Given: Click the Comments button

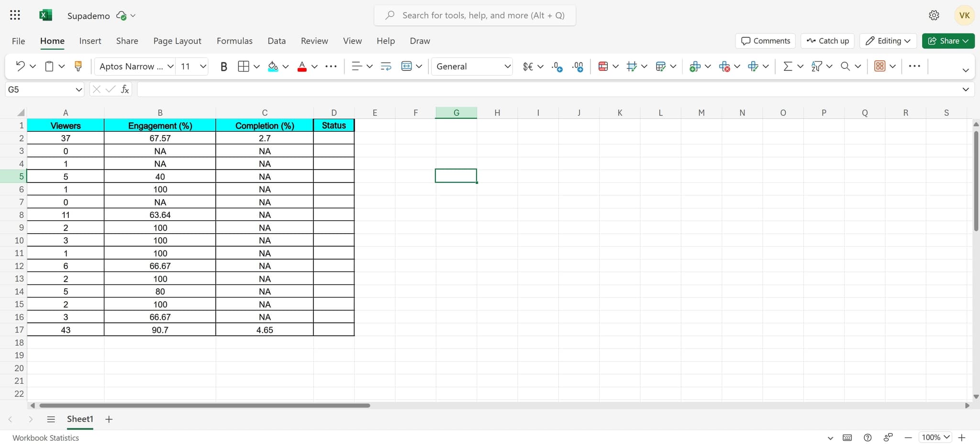Looking at the screenshot, I should click(x=765, y=41).
